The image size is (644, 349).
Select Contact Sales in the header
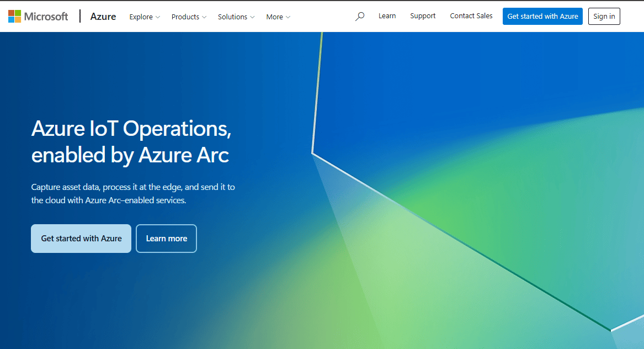click(x=471, y=16)
